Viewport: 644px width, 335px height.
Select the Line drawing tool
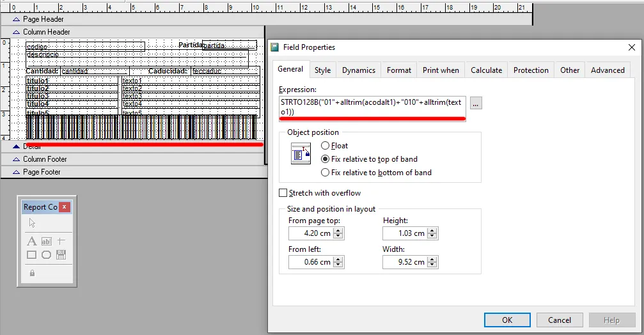pos(61,241)
